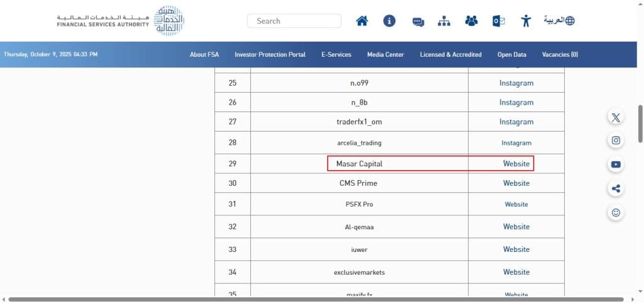Click the Home icon in header
The height and width of the screenshot is (303, 644).
(362, 21)
